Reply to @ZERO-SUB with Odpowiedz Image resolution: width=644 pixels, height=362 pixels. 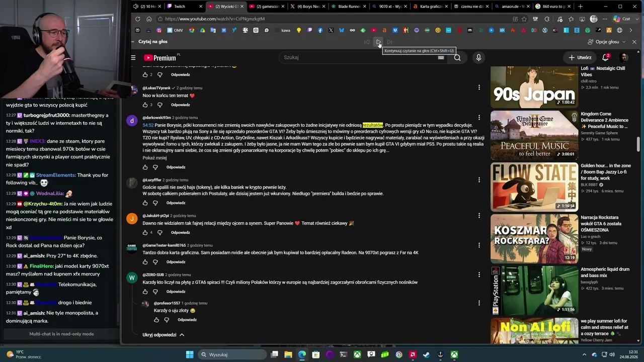(176, 292)
